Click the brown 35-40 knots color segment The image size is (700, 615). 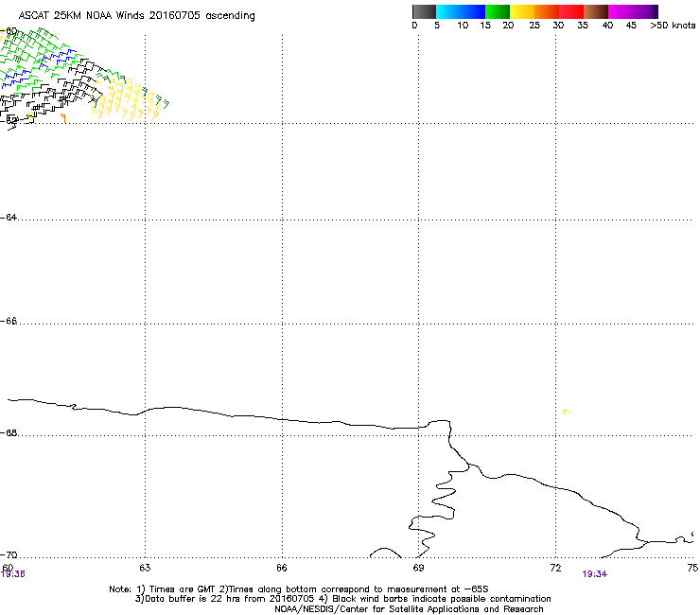[596, 11]
